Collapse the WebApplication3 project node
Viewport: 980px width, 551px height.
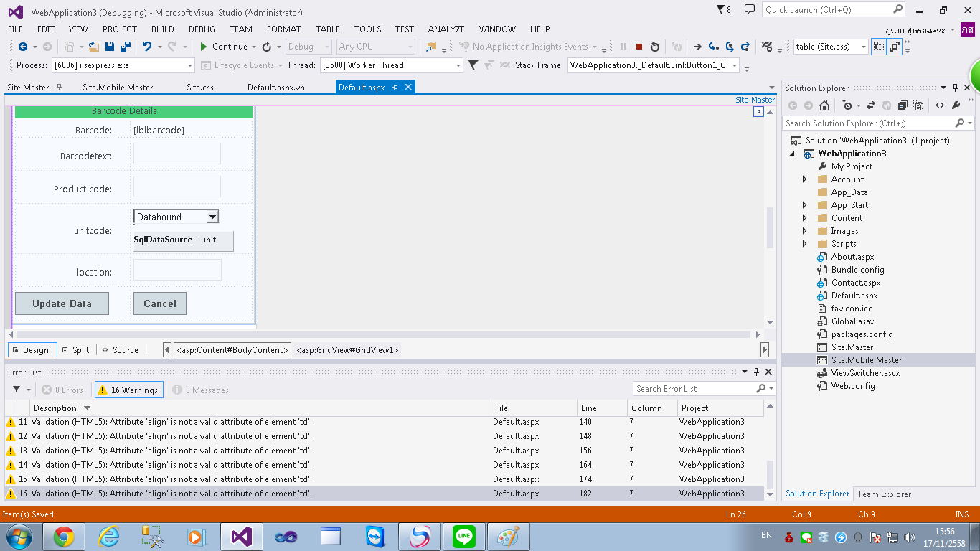tap(793, 154)
